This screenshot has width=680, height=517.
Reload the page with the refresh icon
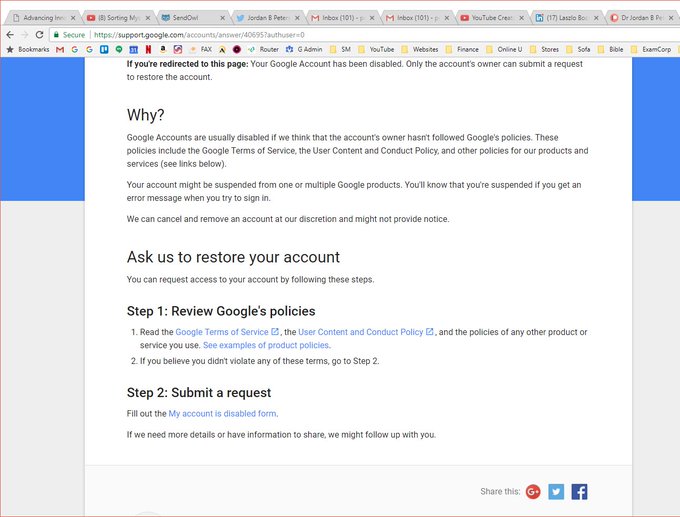click(39, 35)
